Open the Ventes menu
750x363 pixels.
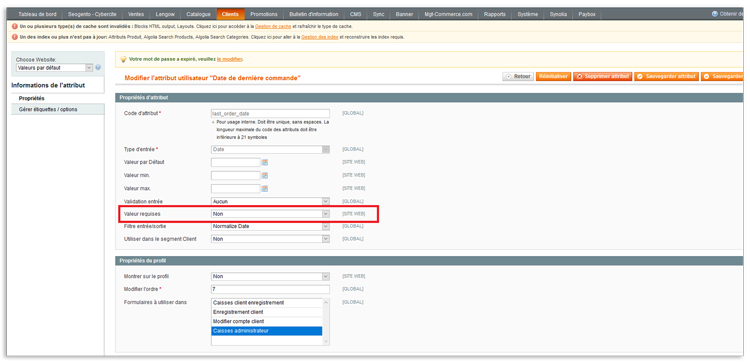pos(136,14)
